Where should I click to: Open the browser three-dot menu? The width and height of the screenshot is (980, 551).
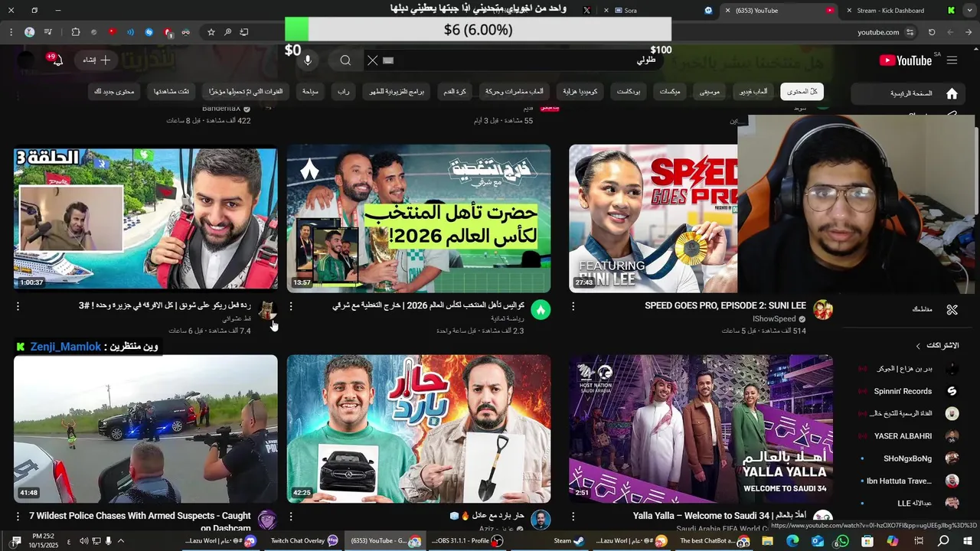click(11, 32)
